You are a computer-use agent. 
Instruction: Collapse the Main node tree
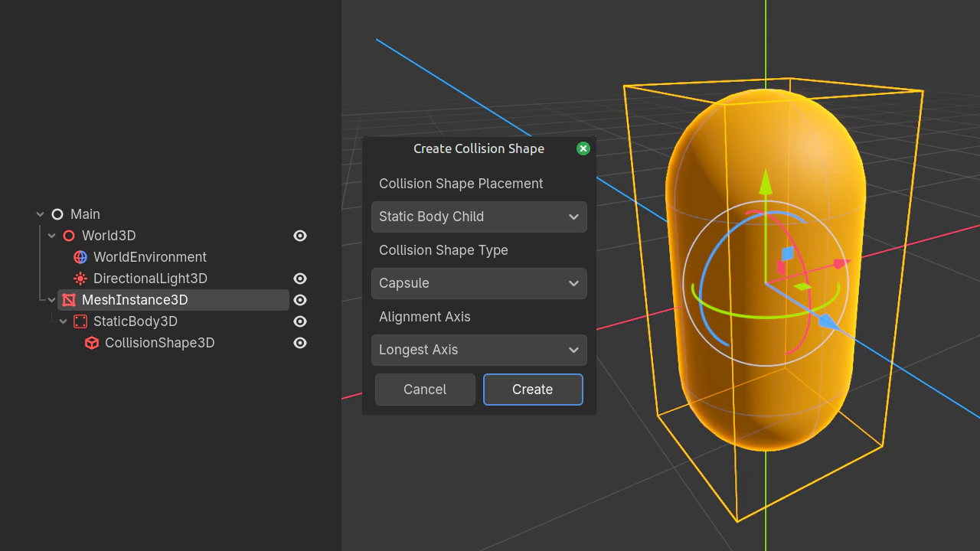[x=41, y=214]
